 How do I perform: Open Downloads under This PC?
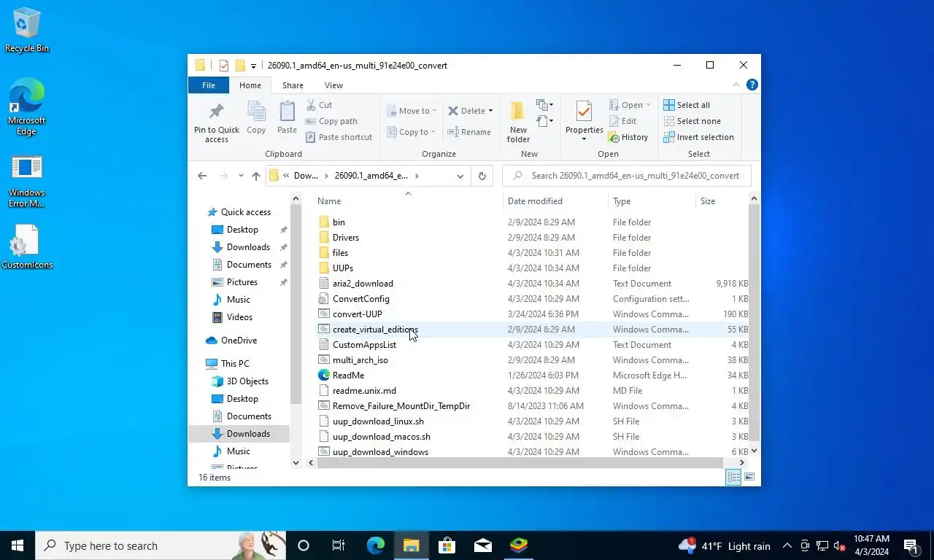point(241,434)
